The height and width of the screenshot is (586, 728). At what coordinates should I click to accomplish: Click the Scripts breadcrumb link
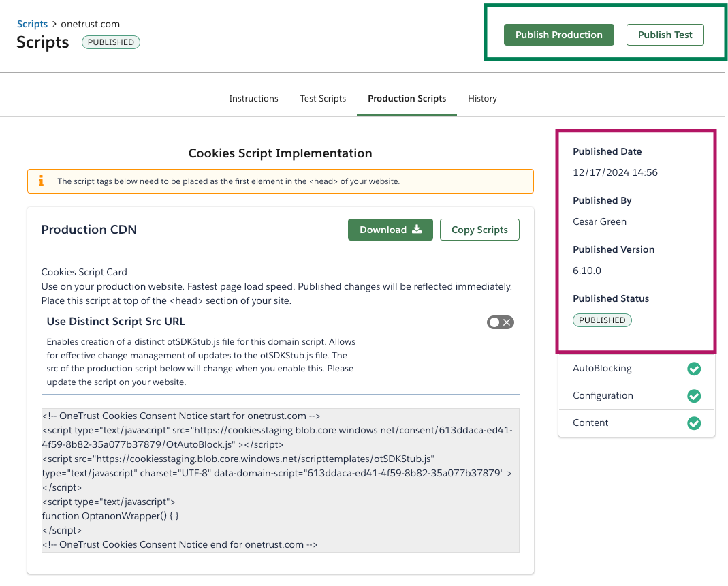32,24
